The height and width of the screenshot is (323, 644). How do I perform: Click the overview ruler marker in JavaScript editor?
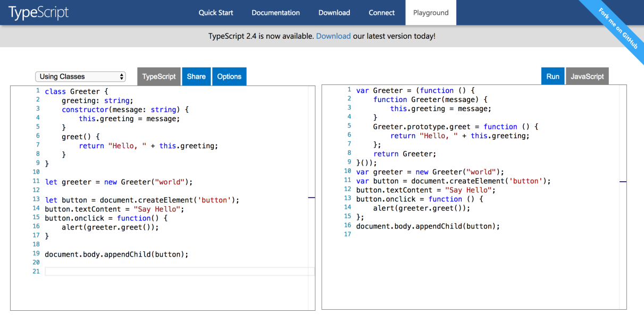tap(623, 182)
